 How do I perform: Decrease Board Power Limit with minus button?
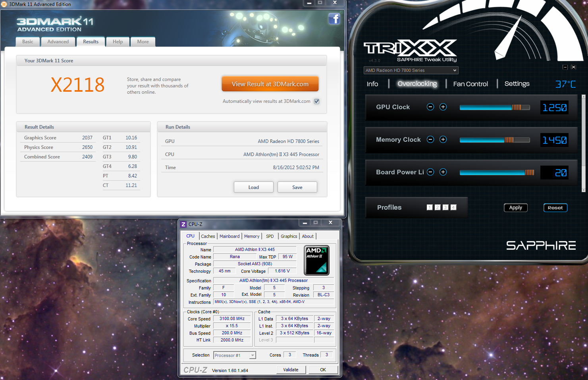(x=430, y=172)
